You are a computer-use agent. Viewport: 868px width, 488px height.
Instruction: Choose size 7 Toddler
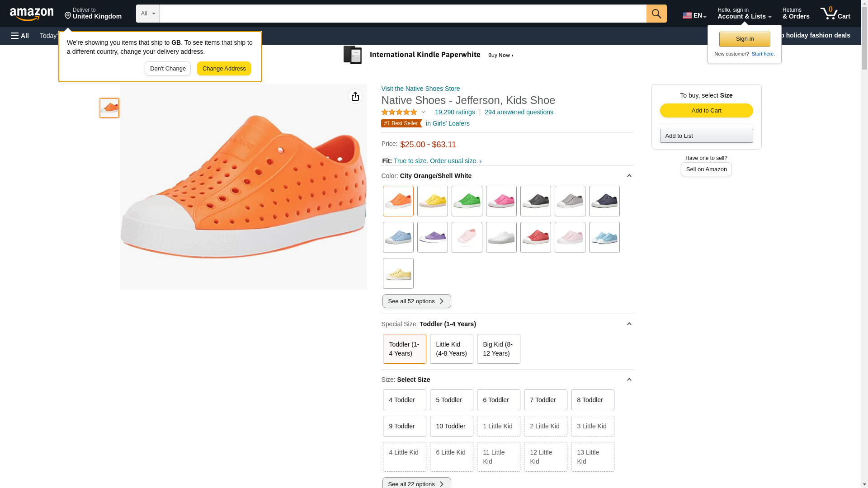click(x=545, y=400)
